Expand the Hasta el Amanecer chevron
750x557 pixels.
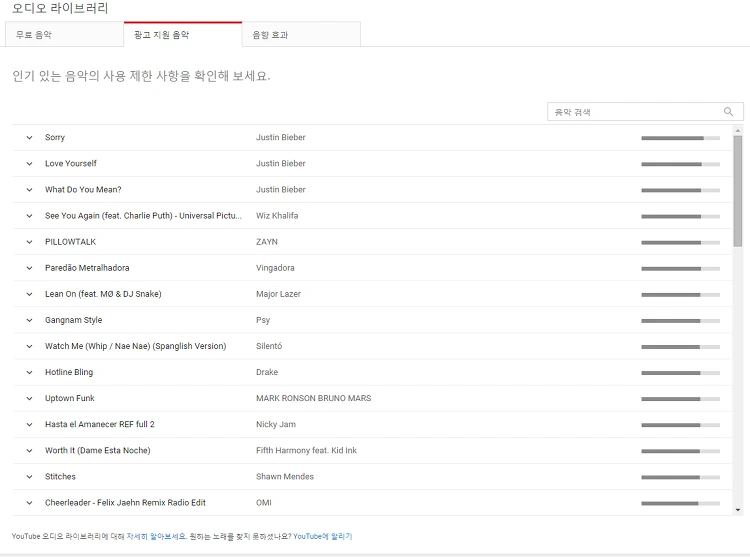pyautogui.click(x=29, y=425)
